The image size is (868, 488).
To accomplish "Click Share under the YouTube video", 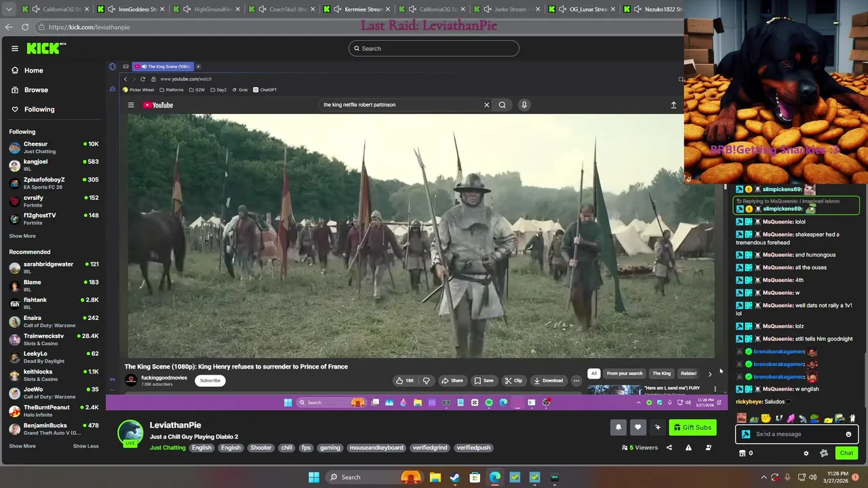I will (x=452, y=380).
